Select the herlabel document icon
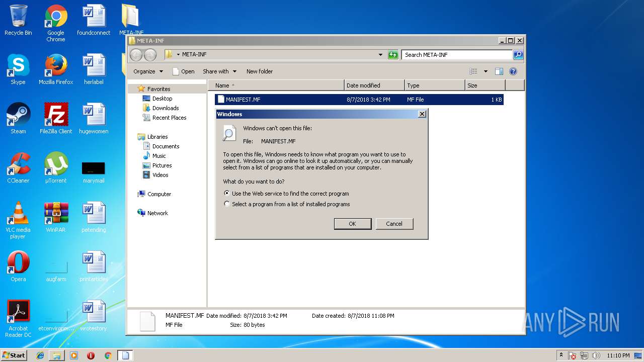Screen dimensions: 644x362 click(x=94, y=69)
